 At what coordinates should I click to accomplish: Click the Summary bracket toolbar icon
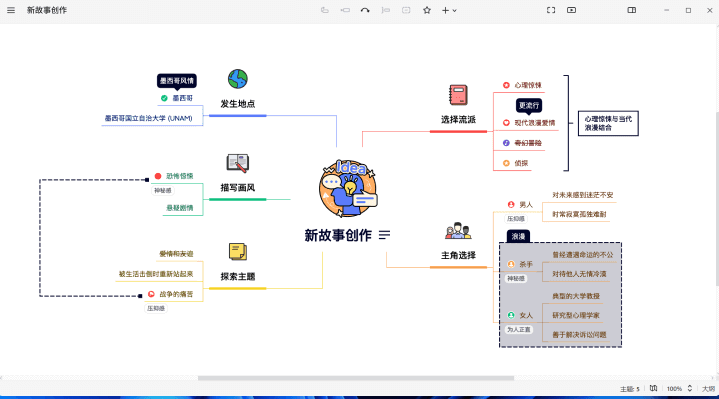point(386,10)
